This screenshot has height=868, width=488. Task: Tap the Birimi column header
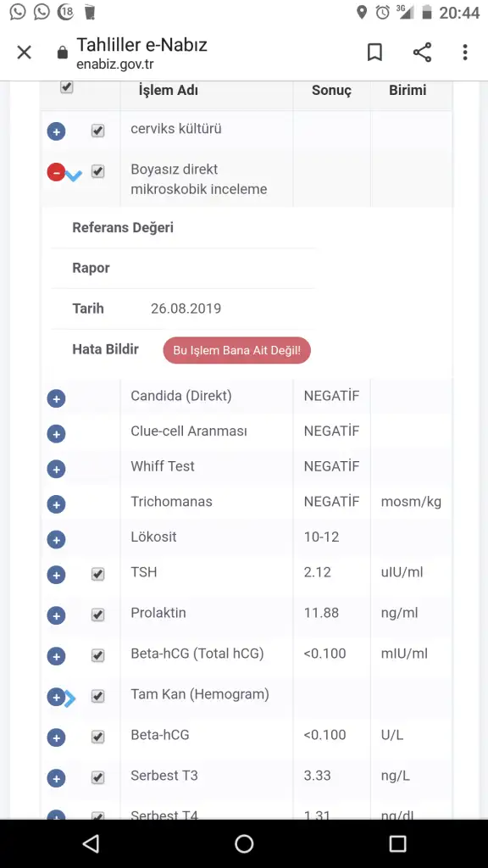(408, 90)
